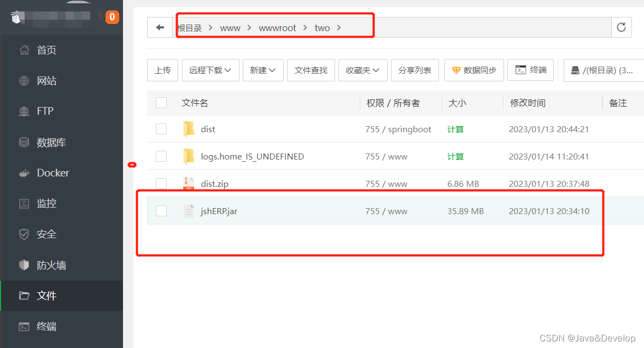Expand chevron after www in breadcrumb

pos(249,27)
